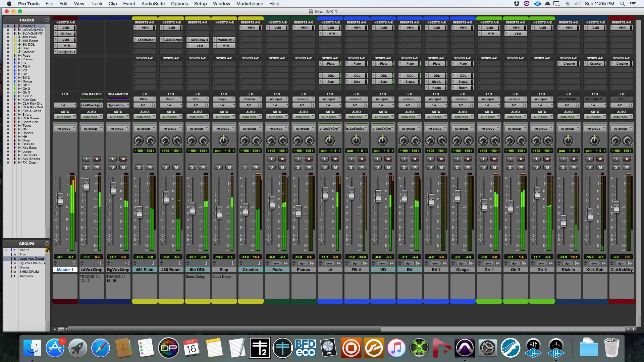
Task: Open Mix window view selector at bottom-left
Action: coord(63,329)
